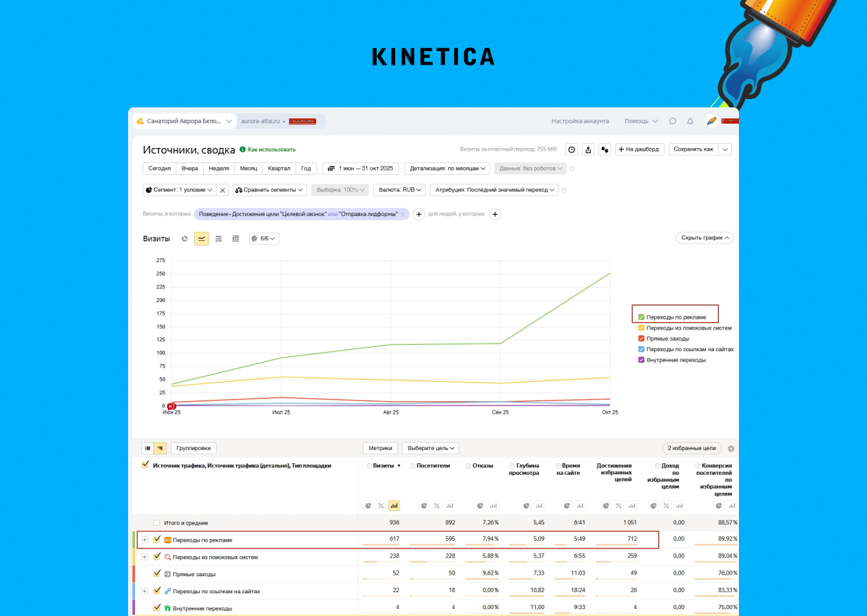The height and width of the screenshot is (616, 867).
Task: Select the stacked area chart icon
Action: point(219,239)
